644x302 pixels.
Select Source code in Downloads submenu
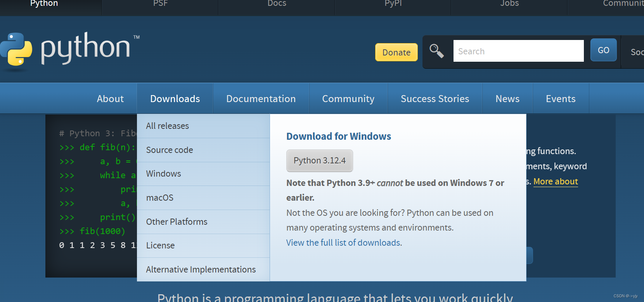(203, 150)
